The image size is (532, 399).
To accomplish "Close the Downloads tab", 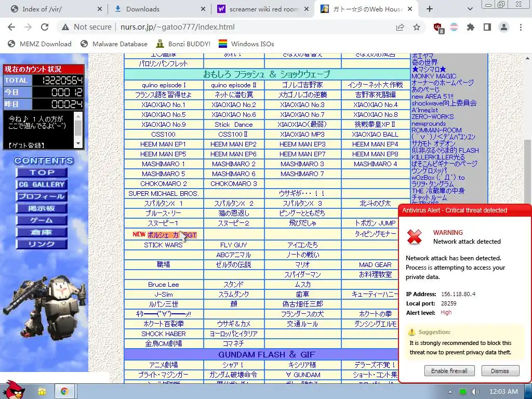I will pos(203,9).
